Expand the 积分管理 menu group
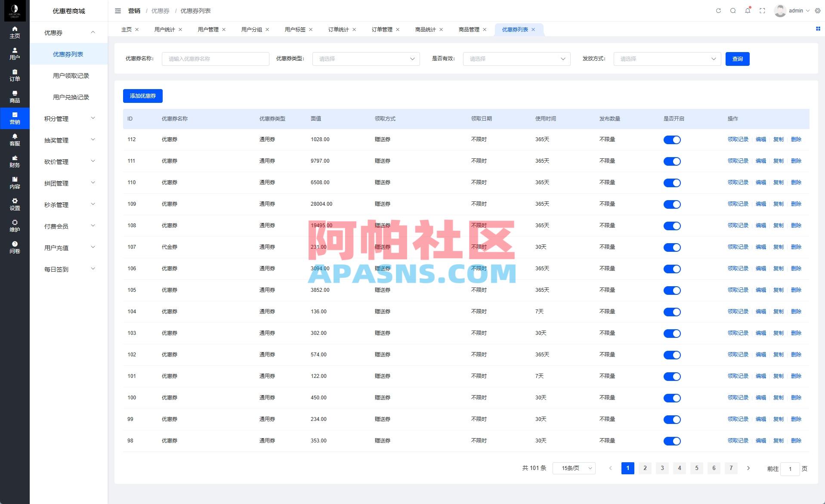The height and width of the screenshot is (504, 825). coord(68,118)
